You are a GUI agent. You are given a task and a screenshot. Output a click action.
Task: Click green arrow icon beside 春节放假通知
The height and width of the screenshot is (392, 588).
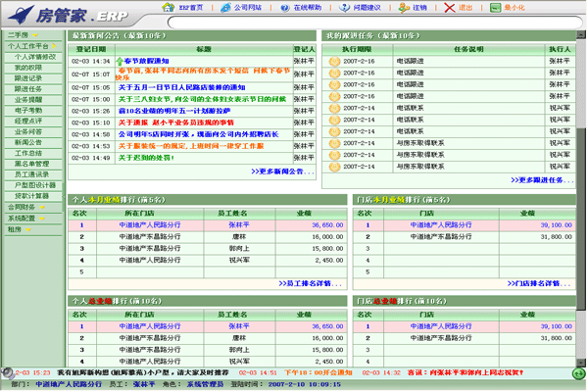point(119,61)
